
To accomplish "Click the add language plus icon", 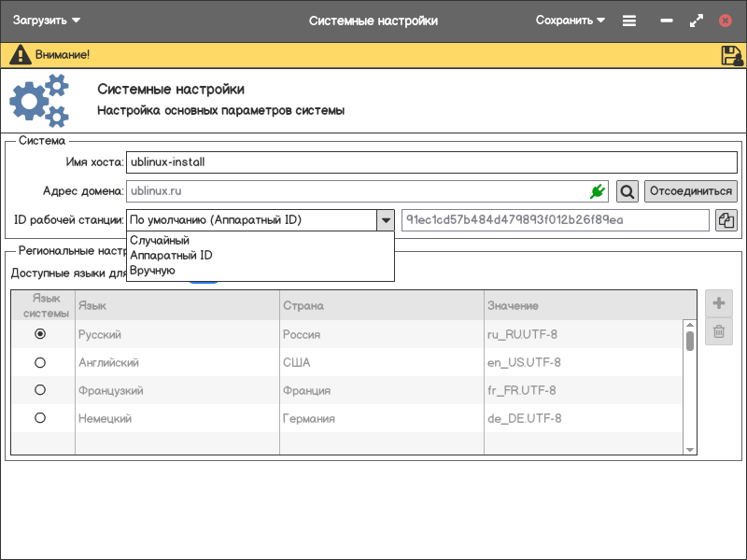I will point(719,303).
